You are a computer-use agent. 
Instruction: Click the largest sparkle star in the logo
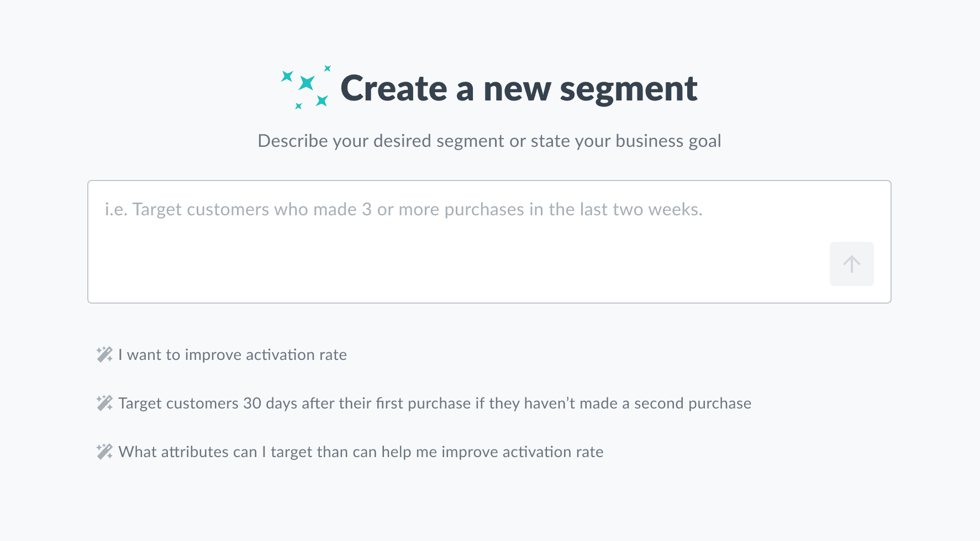click(307, 83)
